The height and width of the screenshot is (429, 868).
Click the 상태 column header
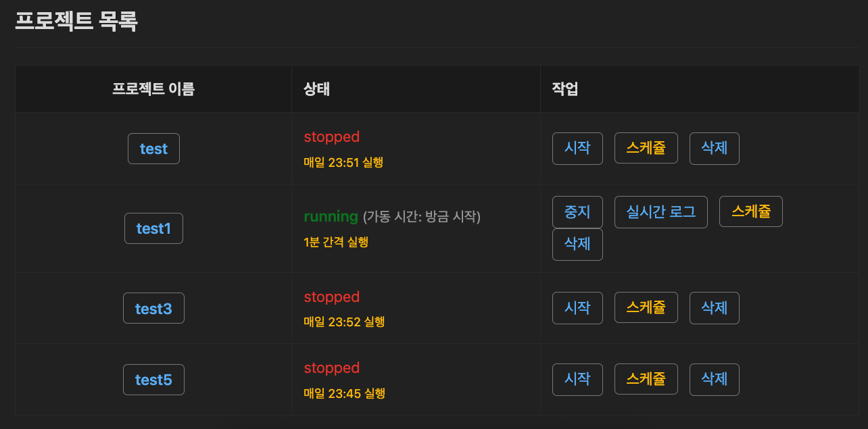point(317,89)
